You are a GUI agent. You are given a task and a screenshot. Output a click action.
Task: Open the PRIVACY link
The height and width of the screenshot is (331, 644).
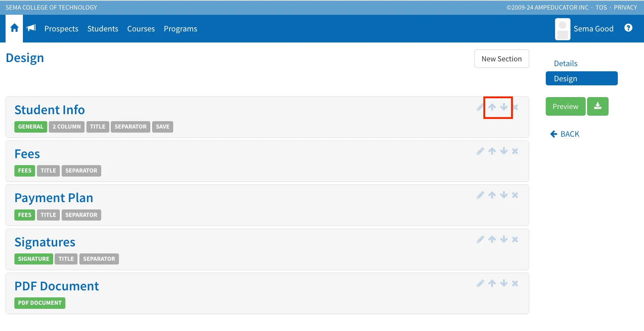[625, 7]
